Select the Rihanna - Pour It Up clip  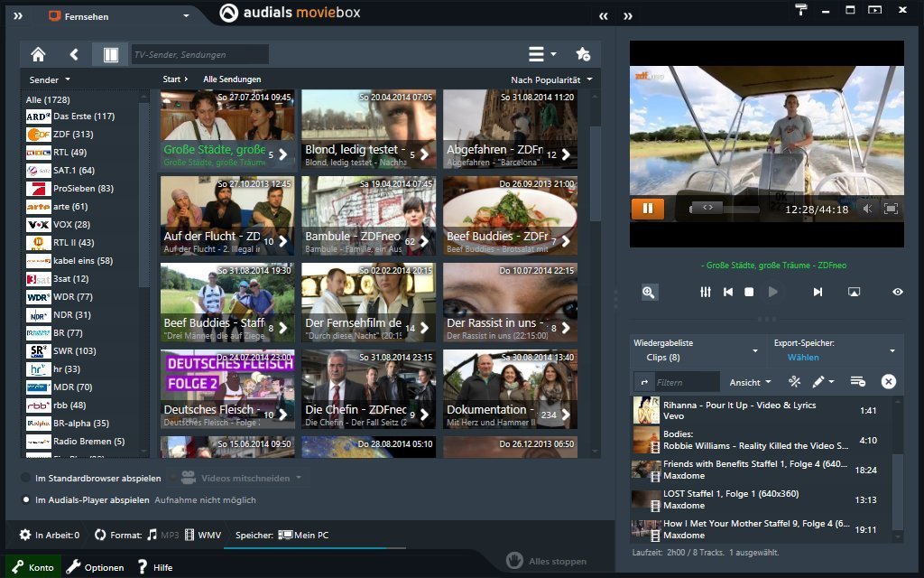761,411
